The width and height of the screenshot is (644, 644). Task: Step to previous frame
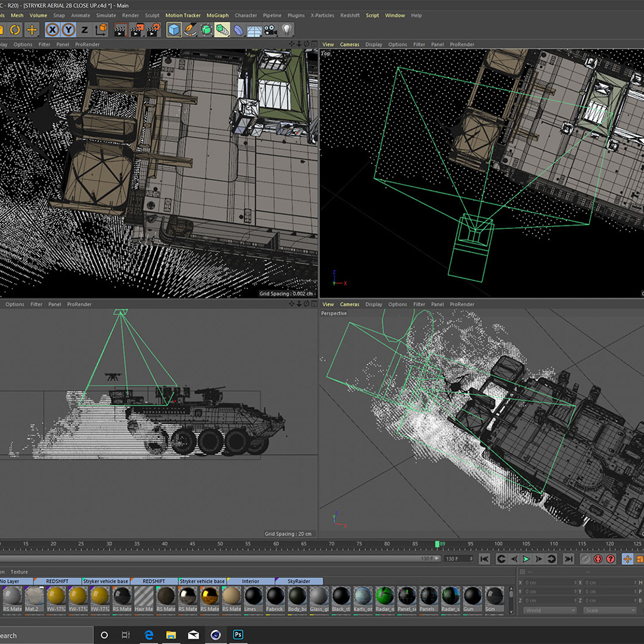(514, 559)
